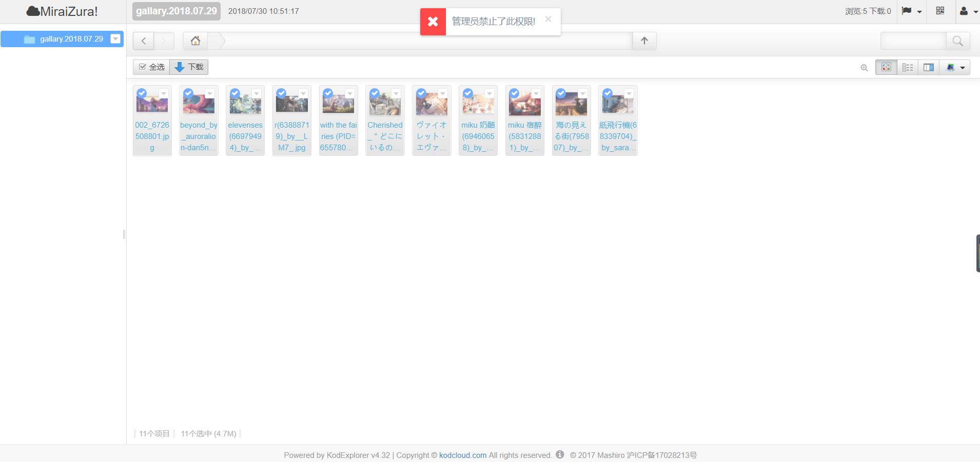Switch to icon grid view
Image resolution: width=980 pixels, height=462 pixels.
[x=886, y=67]
